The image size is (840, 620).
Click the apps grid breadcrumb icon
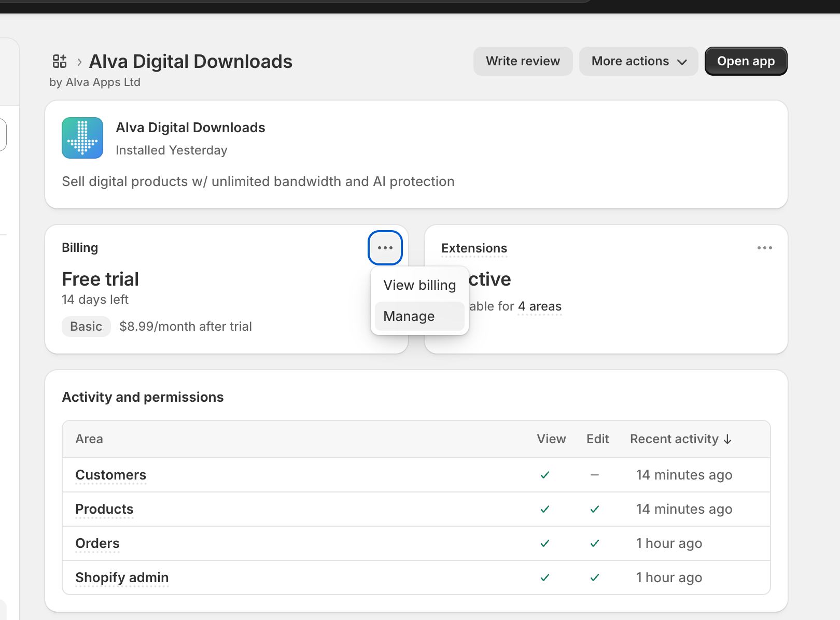coord(60,61)
